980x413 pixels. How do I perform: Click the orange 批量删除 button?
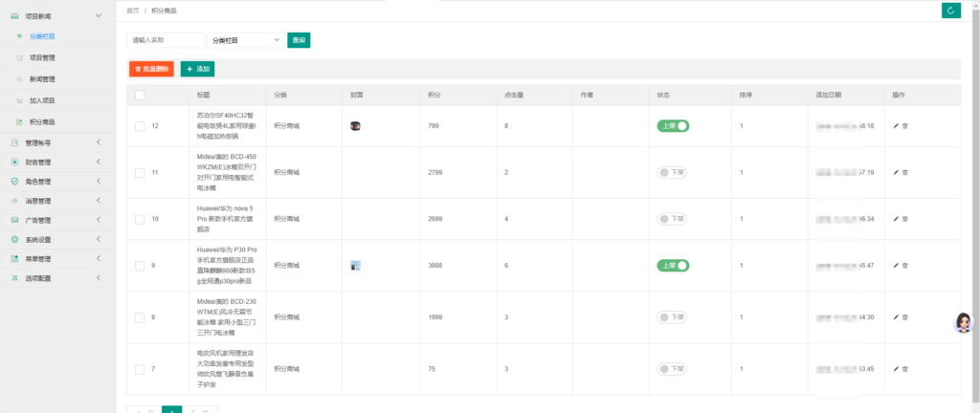[x=151, y=69]
